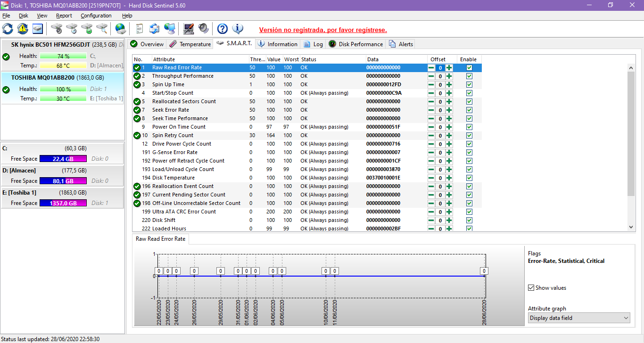
Task: Sort the table by the Attribute column header
Action: [200, 59]
